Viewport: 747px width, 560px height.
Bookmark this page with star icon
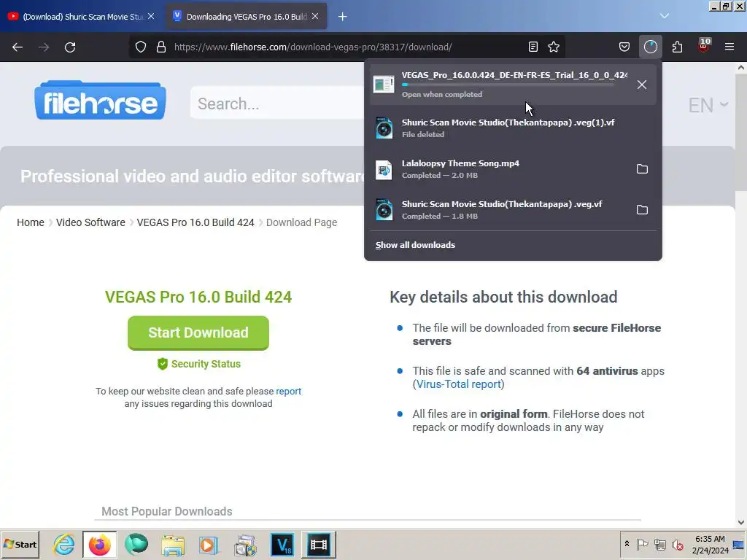click(x=554, y=47)
